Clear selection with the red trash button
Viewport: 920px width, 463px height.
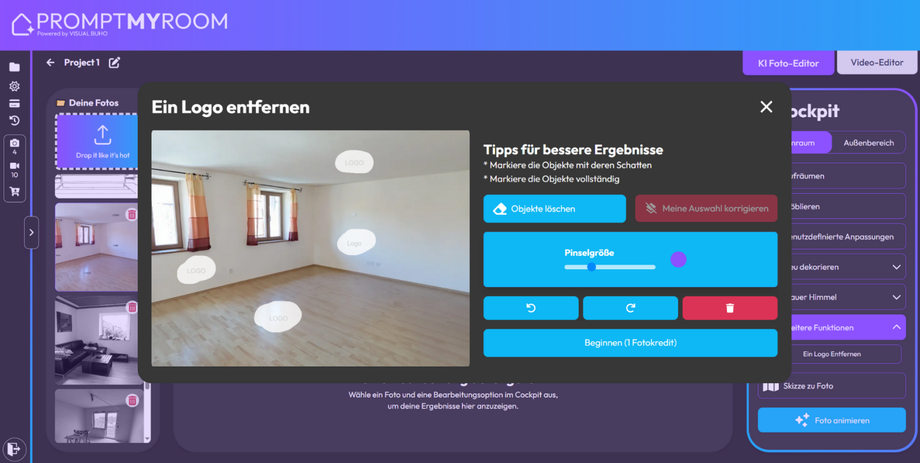[x=730, y=308]
